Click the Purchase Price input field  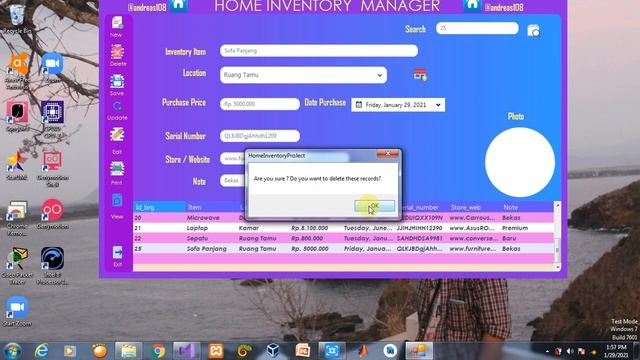(x=260, y=104)
